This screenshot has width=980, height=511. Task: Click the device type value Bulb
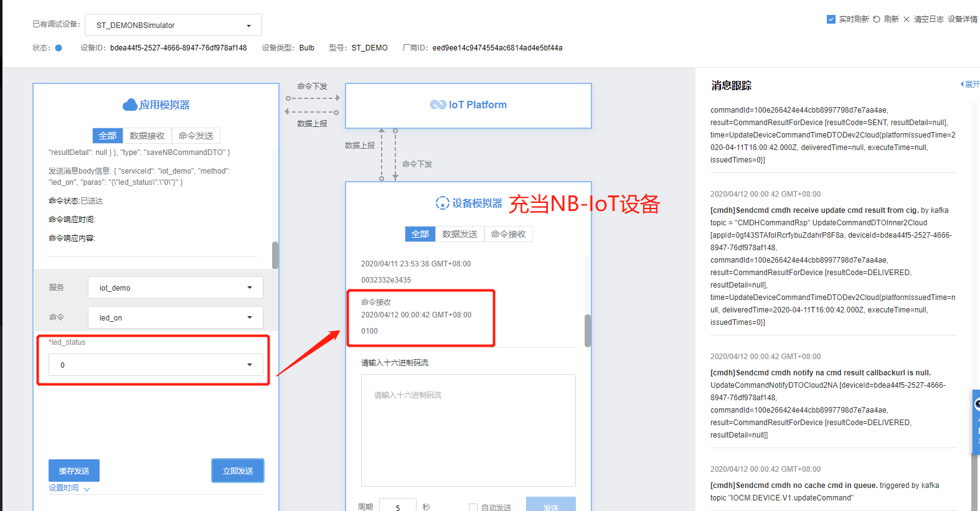pos(307,48)
